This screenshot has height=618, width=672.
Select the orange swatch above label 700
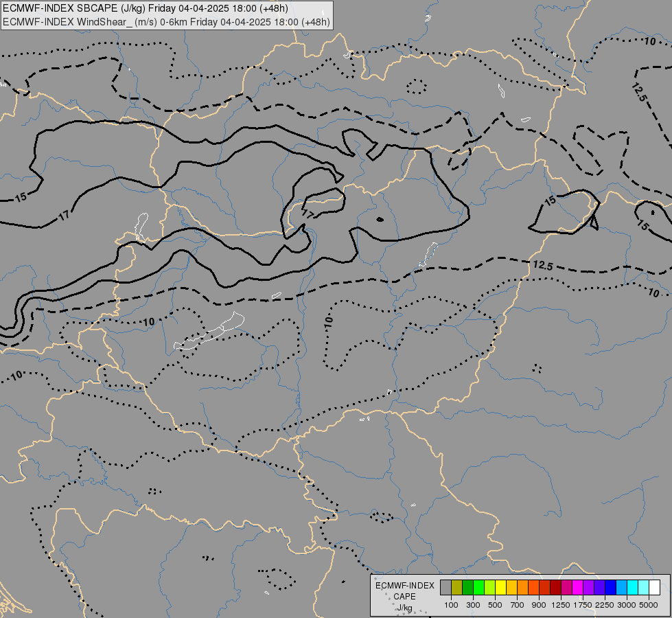tap(523, 588)
